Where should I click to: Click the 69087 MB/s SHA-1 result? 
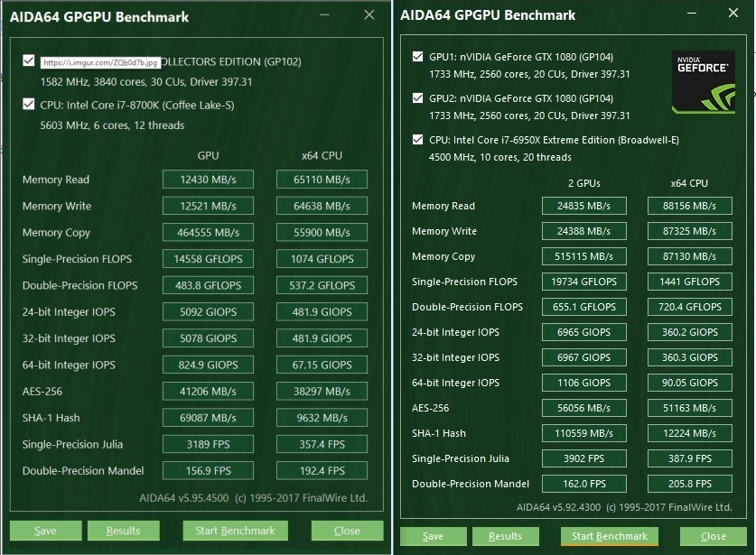pos(209,418)
